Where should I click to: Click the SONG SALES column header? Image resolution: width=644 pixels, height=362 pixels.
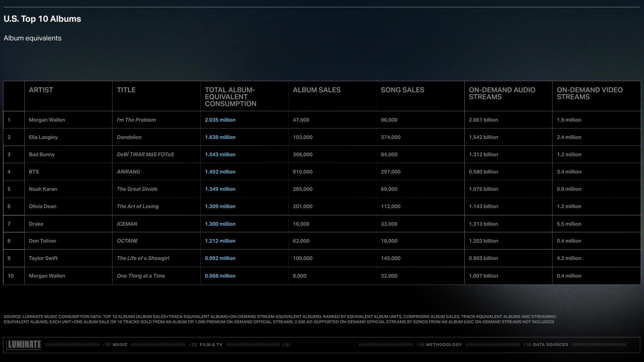(x=402, y=90)
